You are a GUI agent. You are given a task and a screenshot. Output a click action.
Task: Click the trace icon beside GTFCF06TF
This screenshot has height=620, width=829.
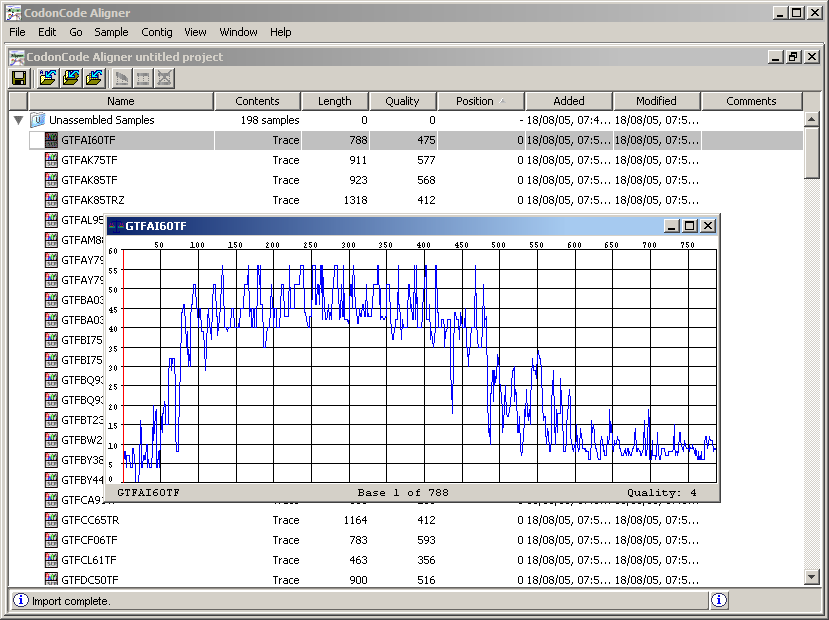(51, 540)
